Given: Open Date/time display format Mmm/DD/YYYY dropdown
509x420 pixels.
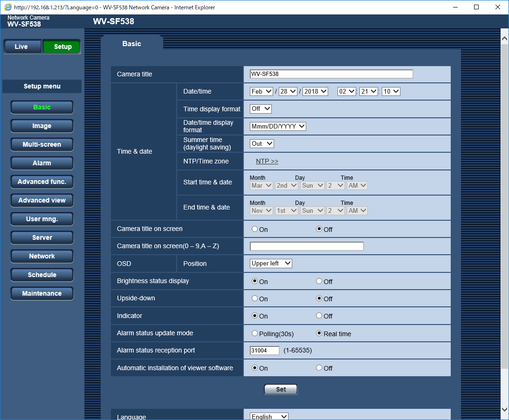Looking at the screenshot, I should click(x=278, y=126).
